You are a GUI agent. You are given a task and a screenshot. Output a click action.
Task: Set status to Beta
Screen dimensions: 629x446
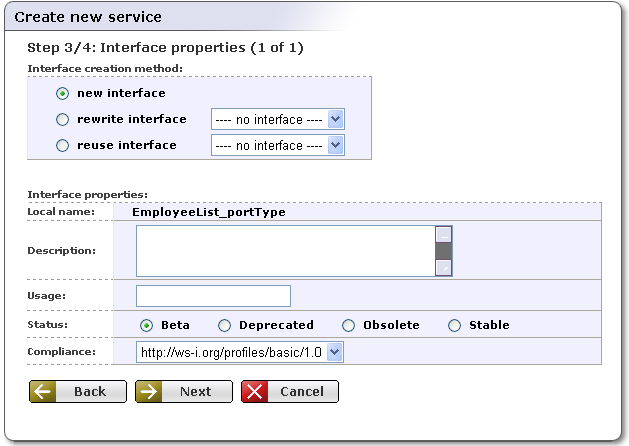[146, 325]
